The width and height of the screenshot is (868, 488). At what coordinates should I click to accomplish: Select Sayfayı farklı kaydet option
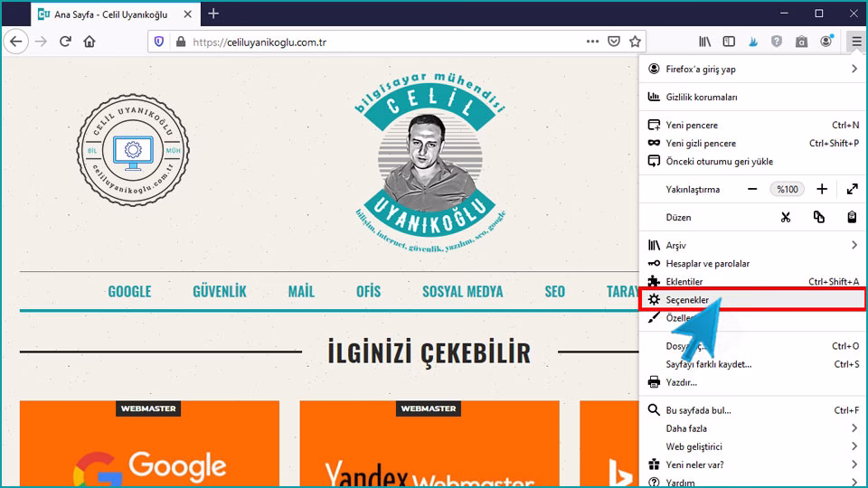point(753,364)
